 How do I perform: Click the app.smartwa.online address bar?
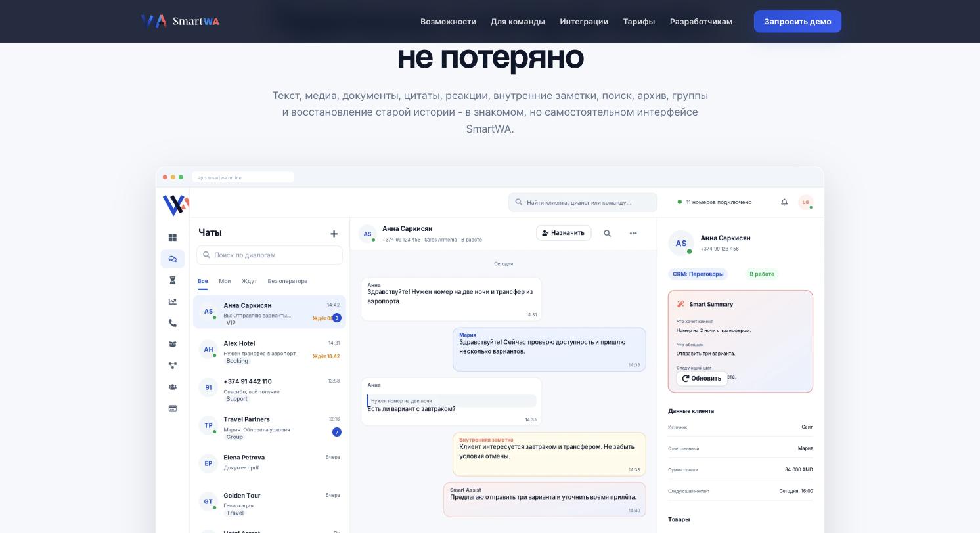[243, 177]
